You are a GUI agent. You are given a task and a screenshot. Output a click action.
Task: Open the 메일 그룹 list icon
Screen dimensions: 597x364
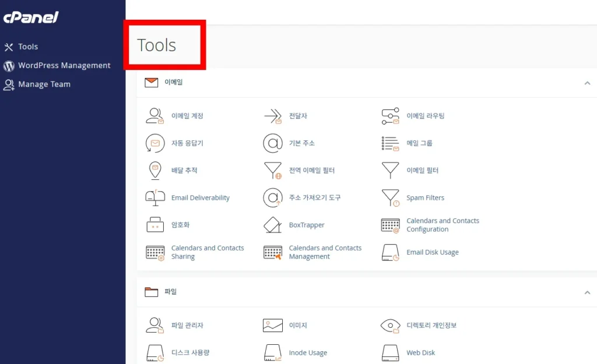coord(390,143)
